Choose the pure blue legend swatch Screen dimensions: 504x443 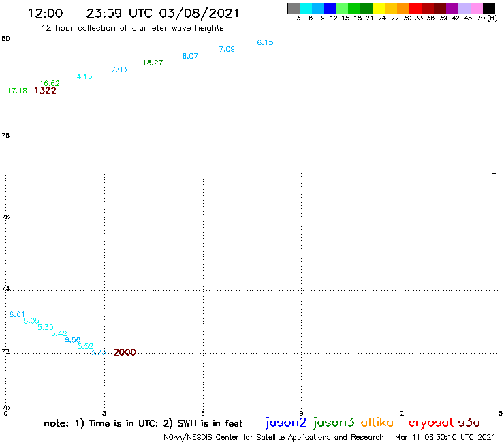pos(330,8)
